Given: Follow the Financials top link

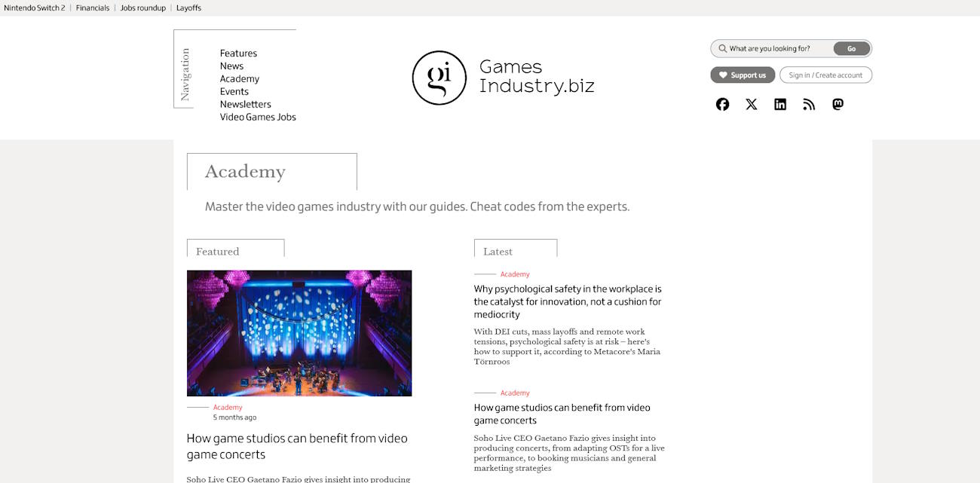Looking at the screenshot, I should point(93,8).
